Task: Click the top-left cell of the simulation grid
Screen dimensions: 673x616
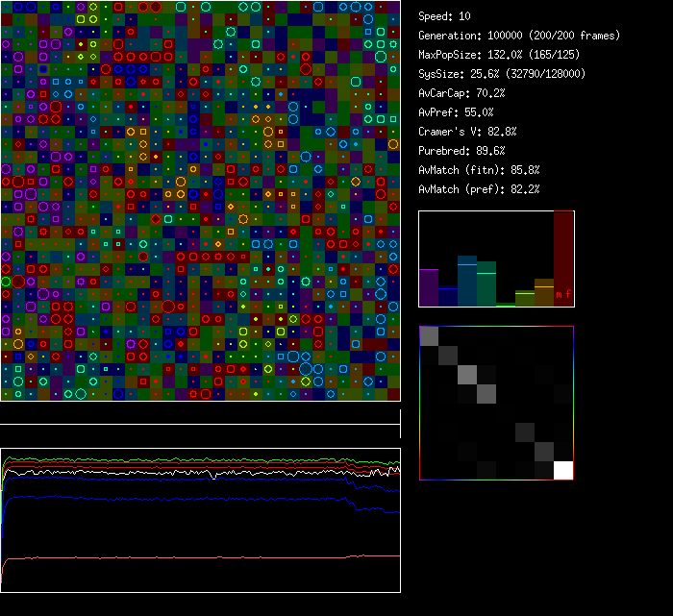Action: click(x=6, y=6)
